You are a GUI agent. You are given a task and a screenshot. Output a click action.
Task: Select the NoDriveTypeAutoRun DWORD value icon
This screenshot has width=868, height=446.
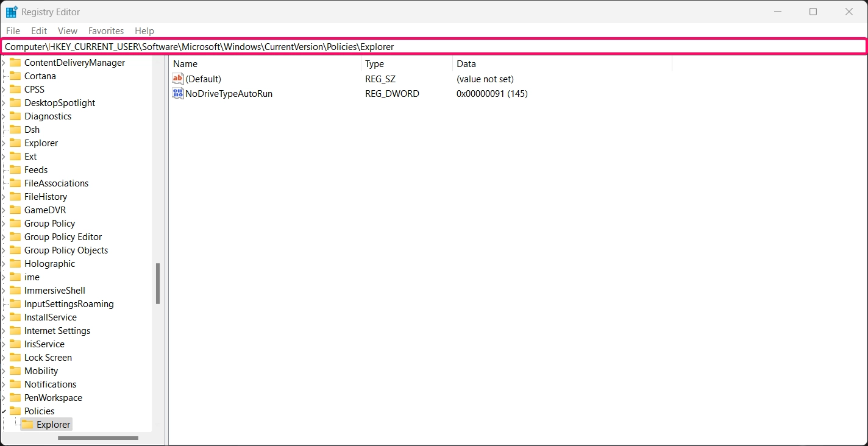(178, 93)
